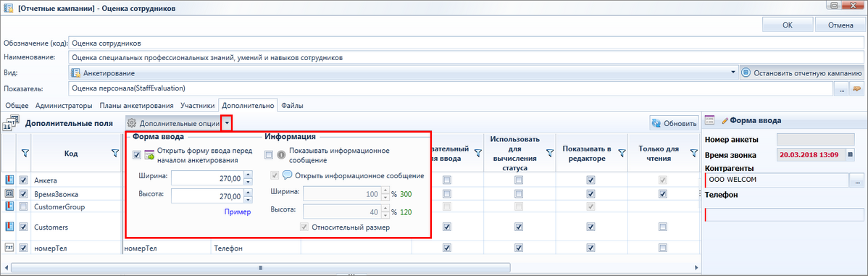Screen dimensions: 868x276
Task: Click the gear icon of Дополнительные опции
Action: pyautogui.click(x=132, y=123)
